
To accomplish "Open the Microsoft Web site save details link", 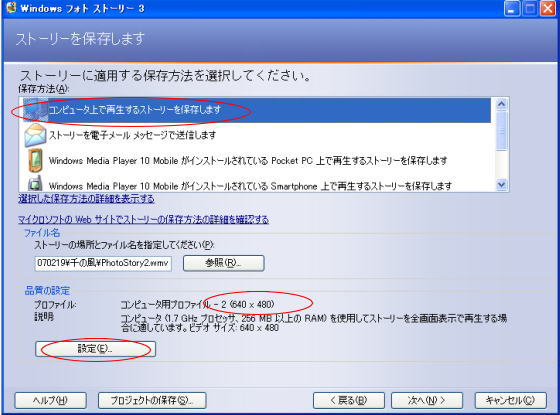I will tap(143, 219).
